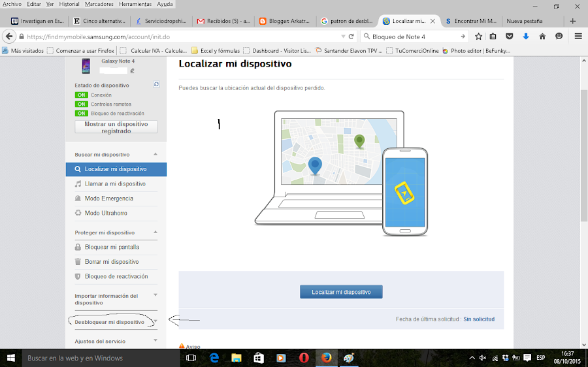Image resolution: width=588 pixels, height=367 pixels.
Task: Click the blue Localizar mi dispositivo button
Action: pos(341,292)
